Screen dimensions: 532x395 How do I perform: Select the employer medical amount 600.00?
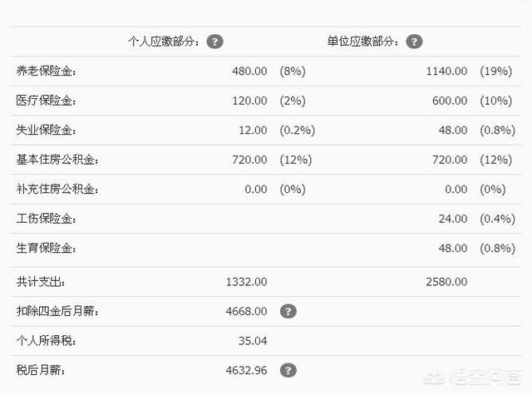tap(450, 101)
